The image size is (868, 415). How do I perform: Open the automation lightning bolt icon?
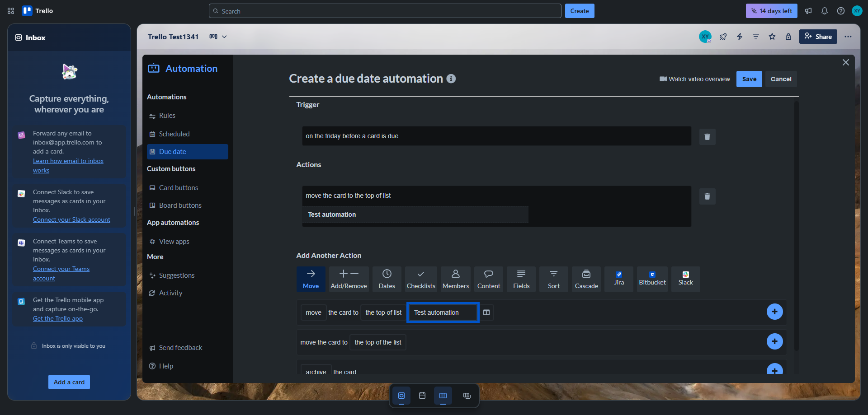point(740,37)
